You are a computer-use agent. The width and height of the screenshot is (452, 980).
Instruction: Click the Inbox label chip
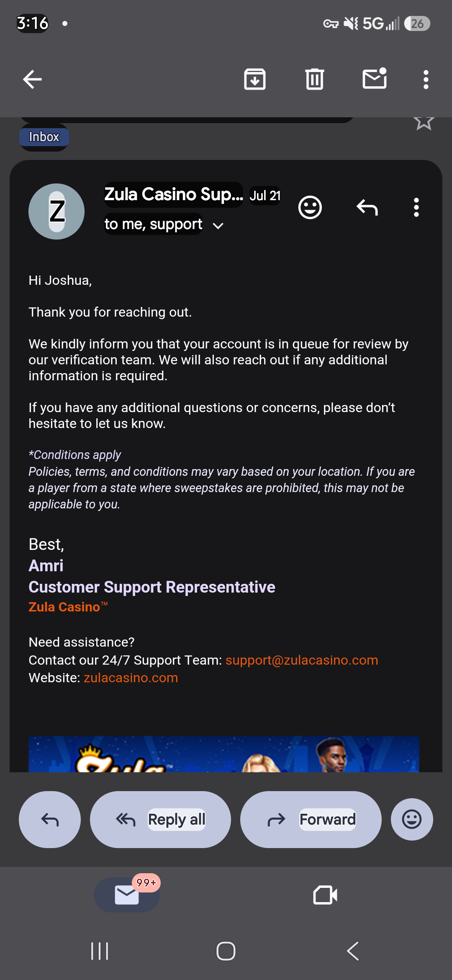tap(44, 137)
